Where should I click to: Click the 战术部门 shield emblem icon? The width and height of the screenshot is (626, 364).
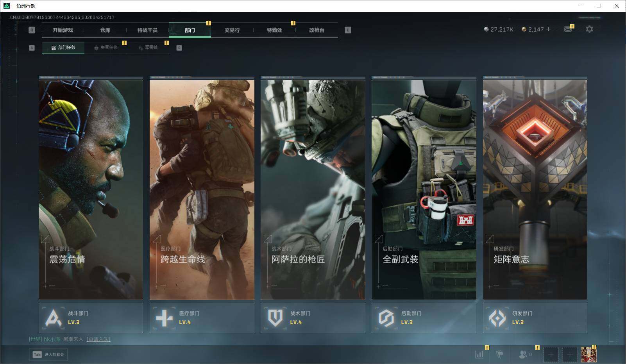pos(275,318)
